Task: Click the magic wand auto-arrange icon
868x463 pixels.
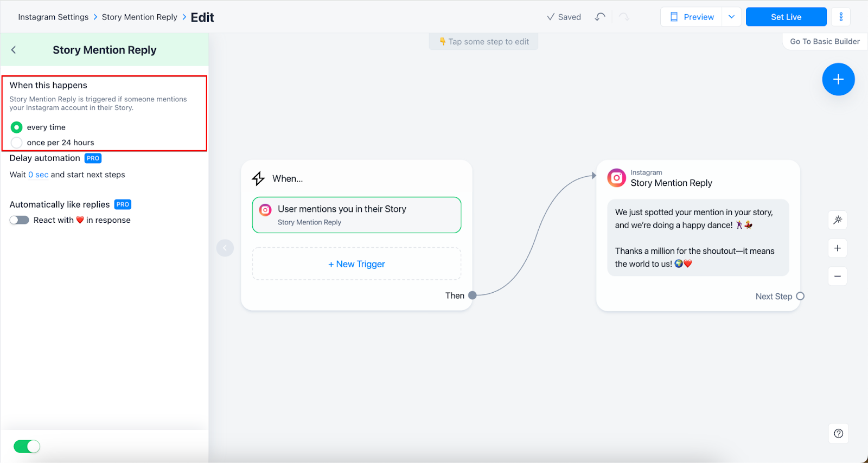Action: (x=838, y=220)
